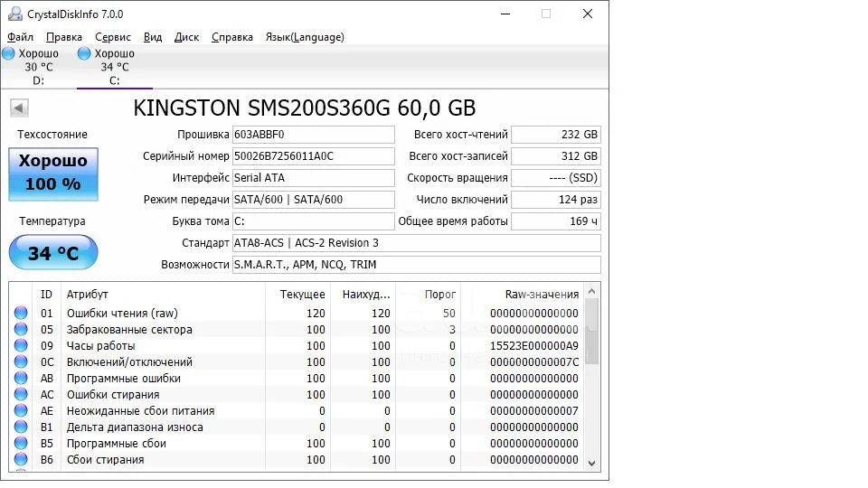Screen dimensions: 868x488
Task: Select disk C: tab at 34 °C
Action: (114, 67)
